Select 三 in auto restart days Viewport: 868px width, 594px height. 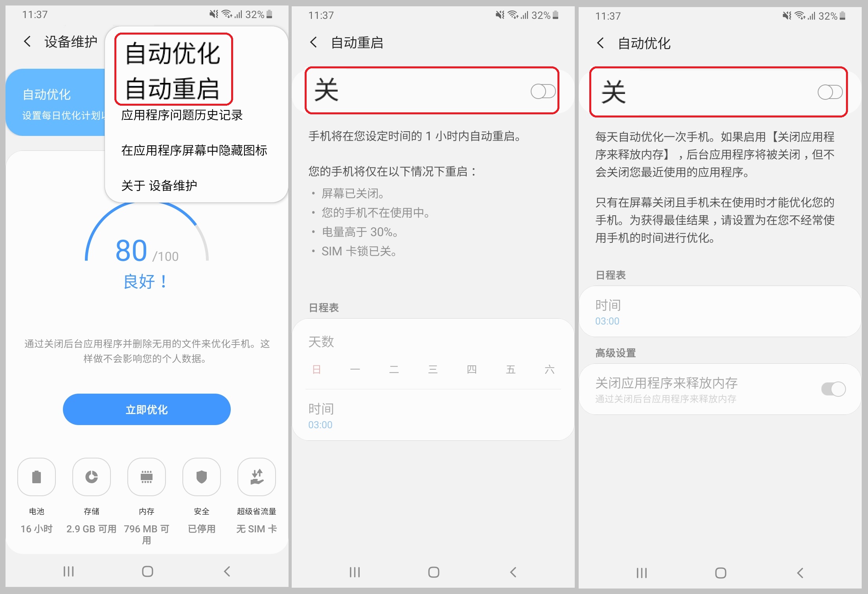(433, 369)
